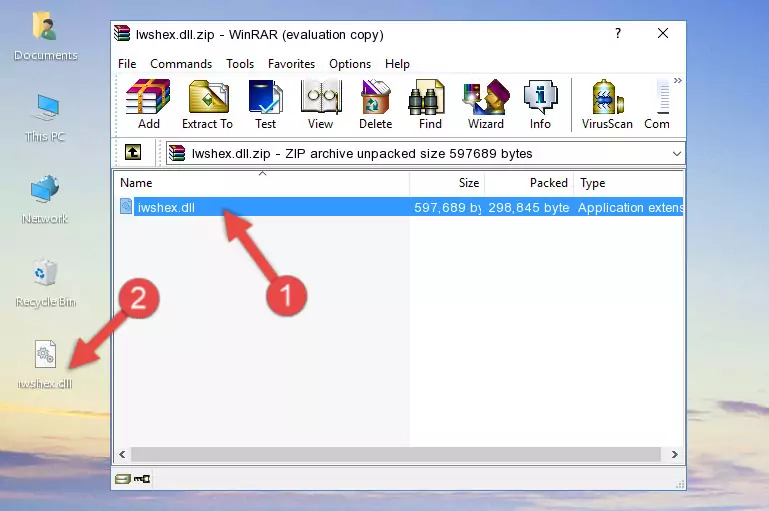This screenshot has width=769, height=511.
Task: Select the Documents desktop icon
Action: [x=45, y=37]
